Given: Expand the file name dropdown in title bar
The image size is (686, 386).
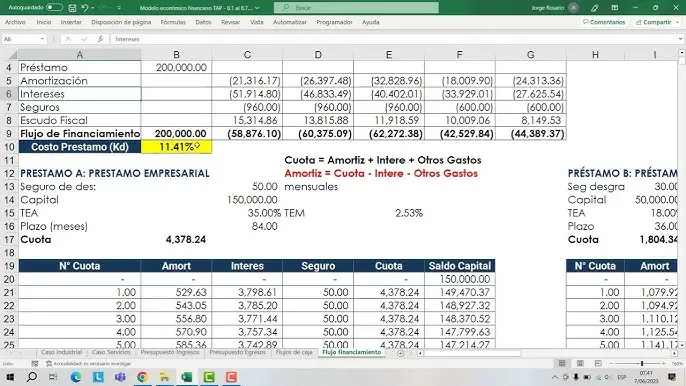Looking at the screenshot, I should click(257, 8).
